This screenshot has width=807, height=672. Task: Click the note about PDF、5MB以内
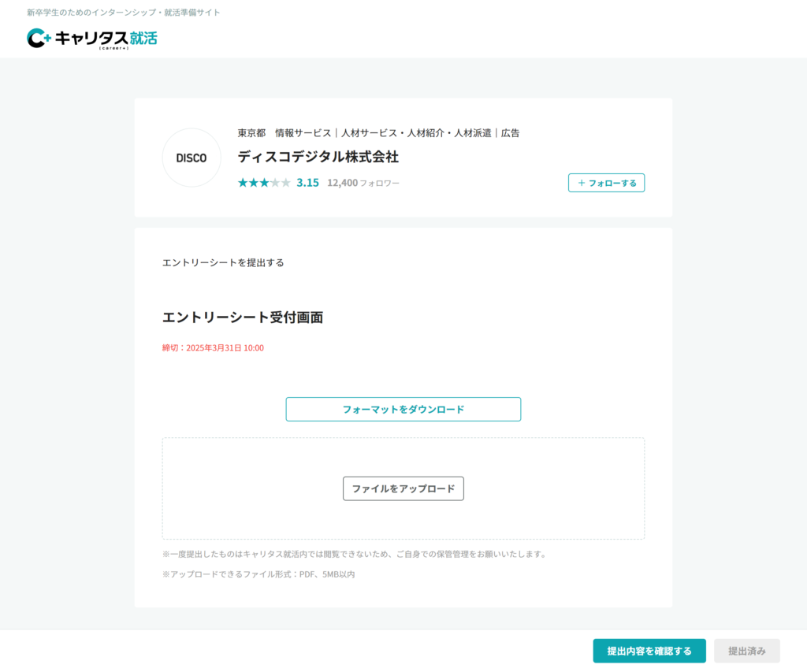[258, 574]
